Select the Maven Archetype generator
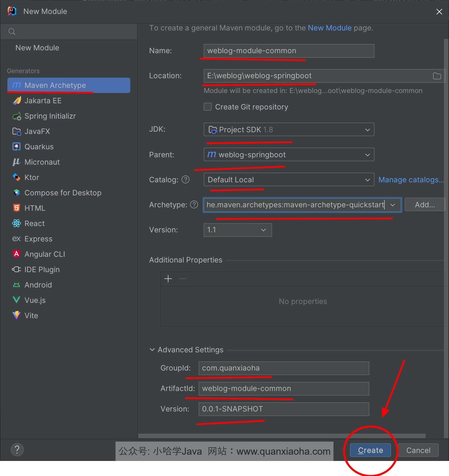This screenshot has height=476, width=449. pyautogui.click(x=69, y=85)
